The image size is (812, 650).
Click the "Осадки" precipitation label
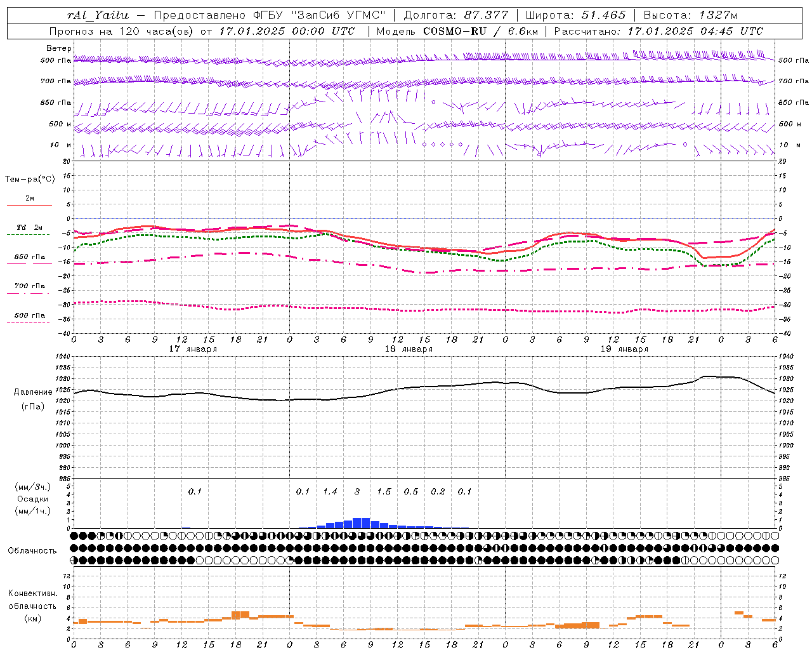coord(33,499)
